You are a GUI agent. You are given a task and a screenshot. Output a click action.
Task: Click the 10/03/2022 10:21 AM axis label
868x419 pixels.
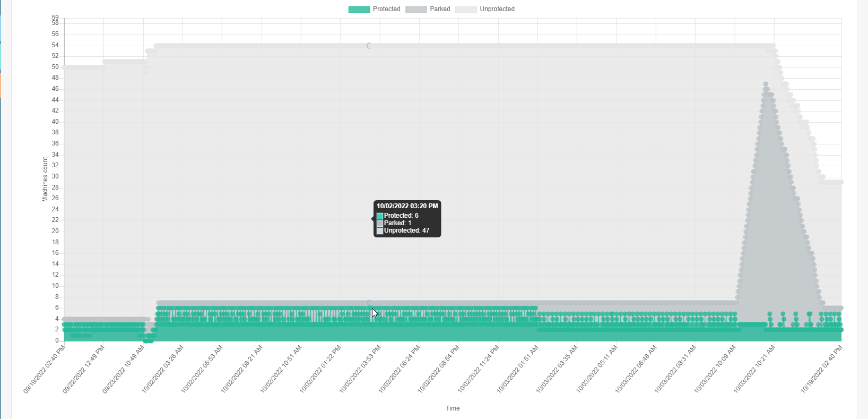(755, 369)
